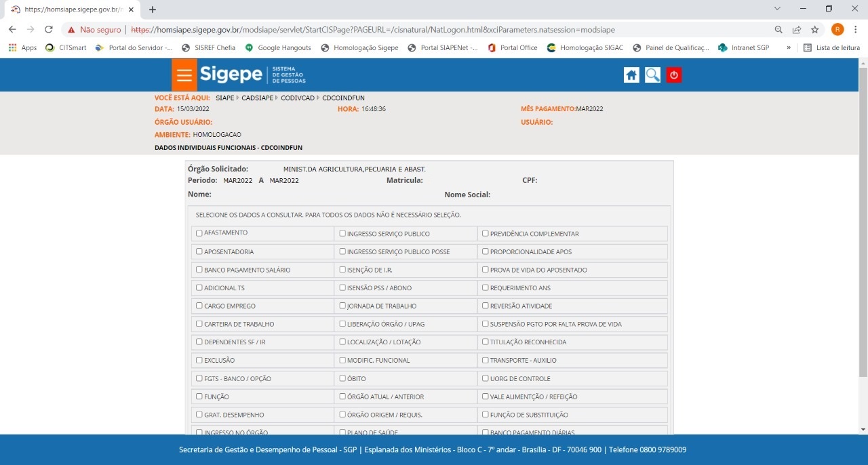Click the share page icon in address bar

797,30
